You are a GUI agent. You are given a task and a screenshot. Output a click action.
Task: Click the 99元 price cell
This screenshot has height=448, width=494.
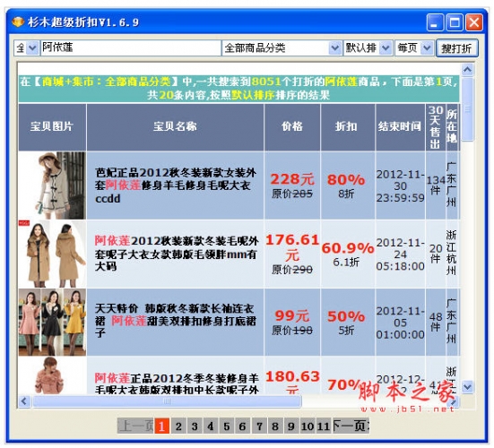point(292,322)
